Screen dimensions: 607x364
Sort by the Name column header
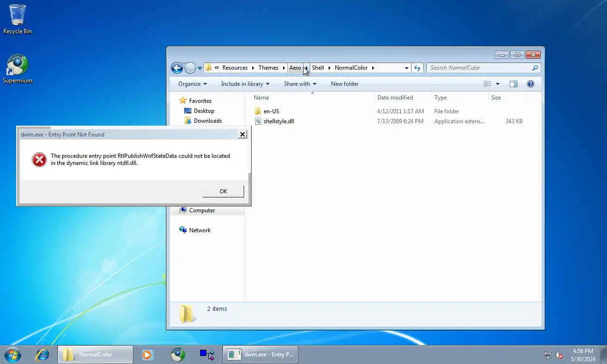click(x=313, y=98)
